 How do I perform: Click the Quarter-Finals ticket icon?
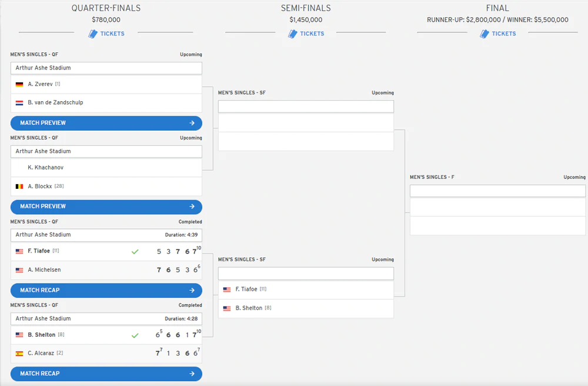pyautogui.click(x=93, y=34)
